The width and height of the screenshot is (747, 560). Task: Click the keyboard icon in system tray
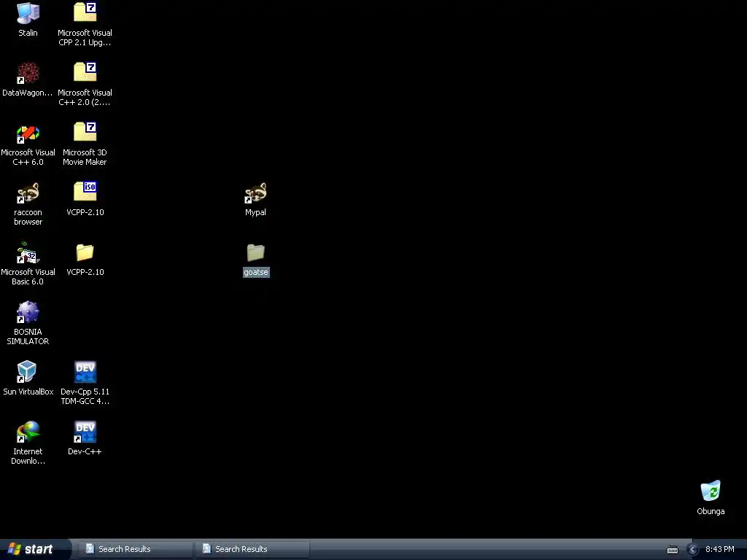673,550
